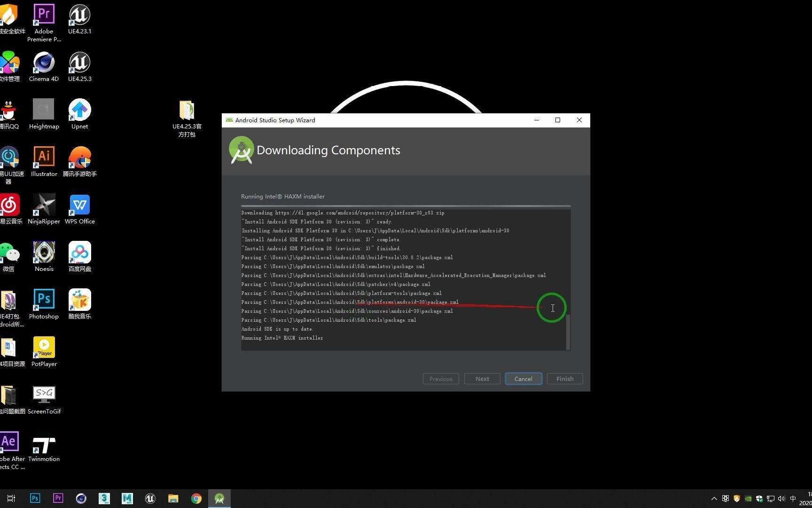Screen dimensions: 812x508
Task: Open Adobe After Effects desktop shortcut
Action: tap(10, 450)
